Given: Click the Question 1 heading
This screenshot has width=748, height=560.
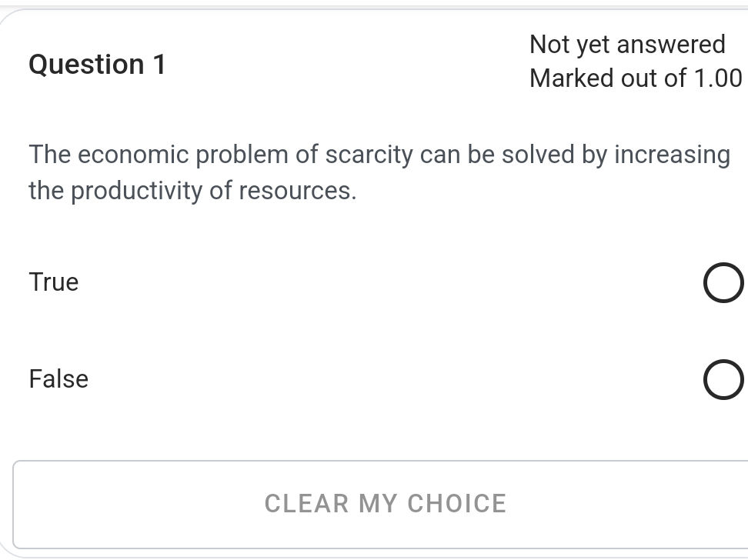Looking at the screenshot, I should tap(97, 65).
